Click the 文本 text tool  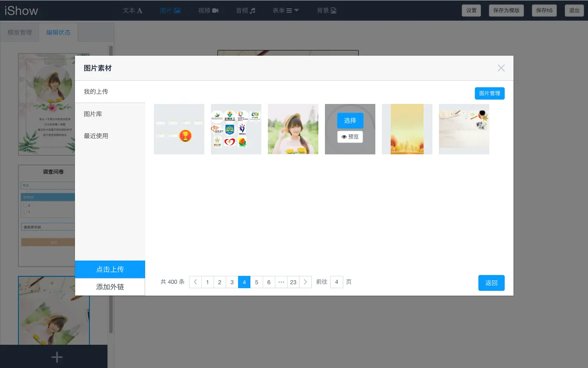(x=132, y=11)
